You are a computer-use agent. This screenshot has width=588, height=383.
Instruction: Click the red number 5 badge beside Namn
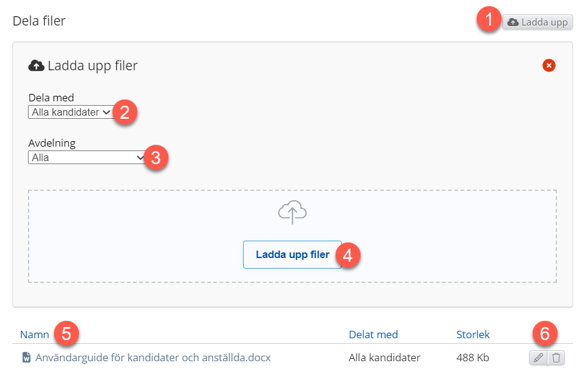66,334
